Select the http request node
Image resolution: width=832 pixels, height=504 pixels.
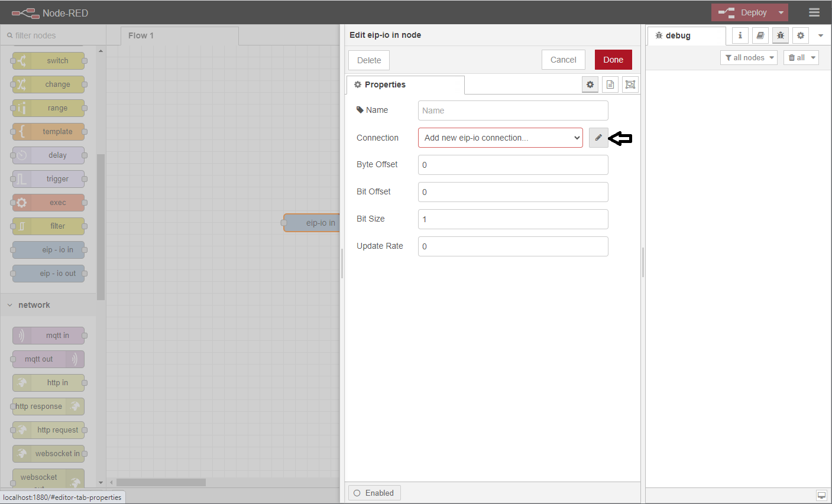[x=48, y=430]
